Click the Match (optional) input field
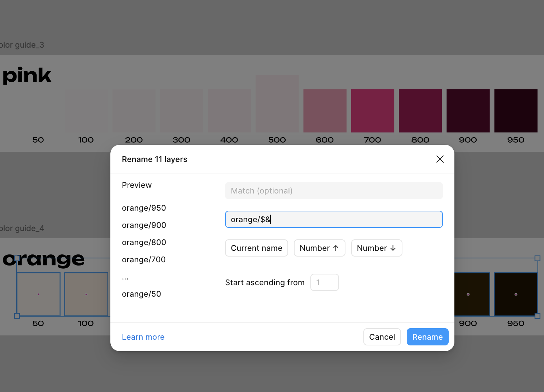The image size is (544, 392). coord(334,191)
